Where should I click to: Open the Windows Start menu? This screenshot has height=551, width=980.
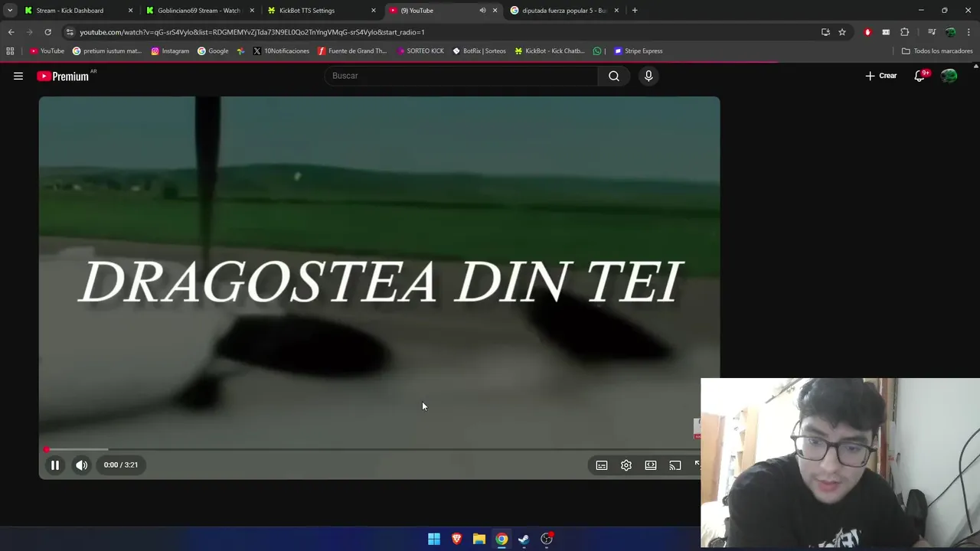click(x=434, y=539)
